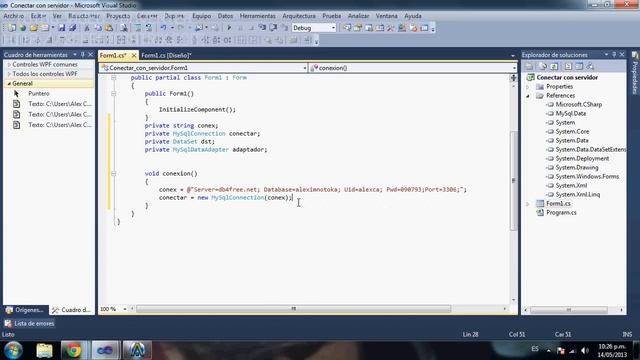Click the Copy toolbar icon
Image resolution: width=640 pixels, height=360 pixels.
tap(98, 28)
